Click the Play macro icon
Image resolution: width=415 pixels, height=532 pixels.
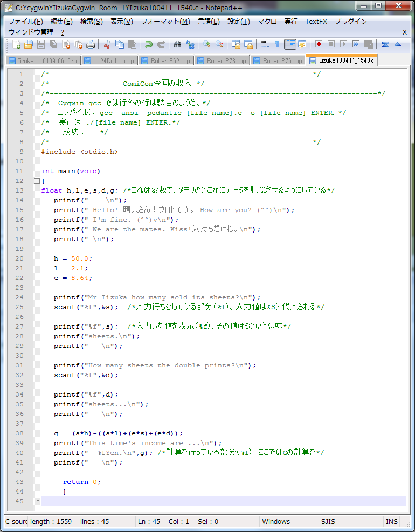click(x=343, y=44)
